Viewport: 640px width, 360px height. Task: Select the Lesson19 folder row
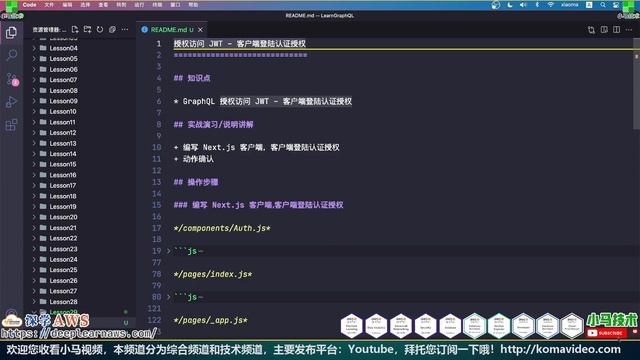point(80,207)
